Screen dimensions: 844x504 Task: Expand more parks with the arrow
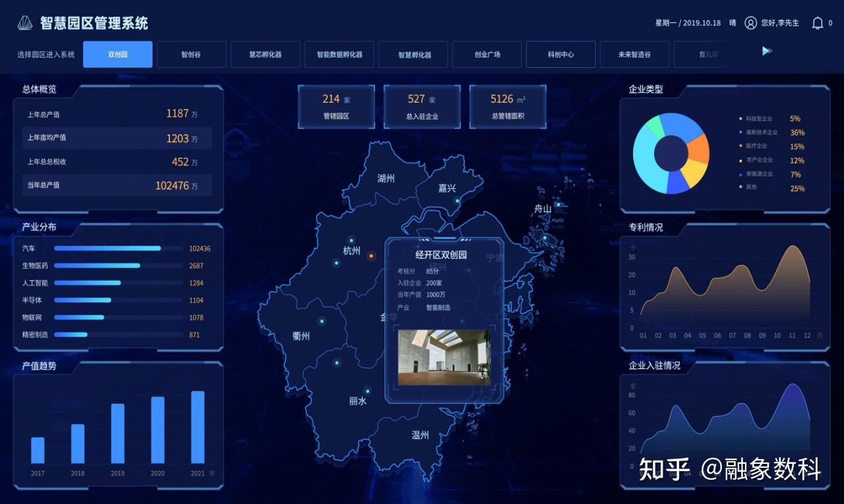(x=766, y=51)
